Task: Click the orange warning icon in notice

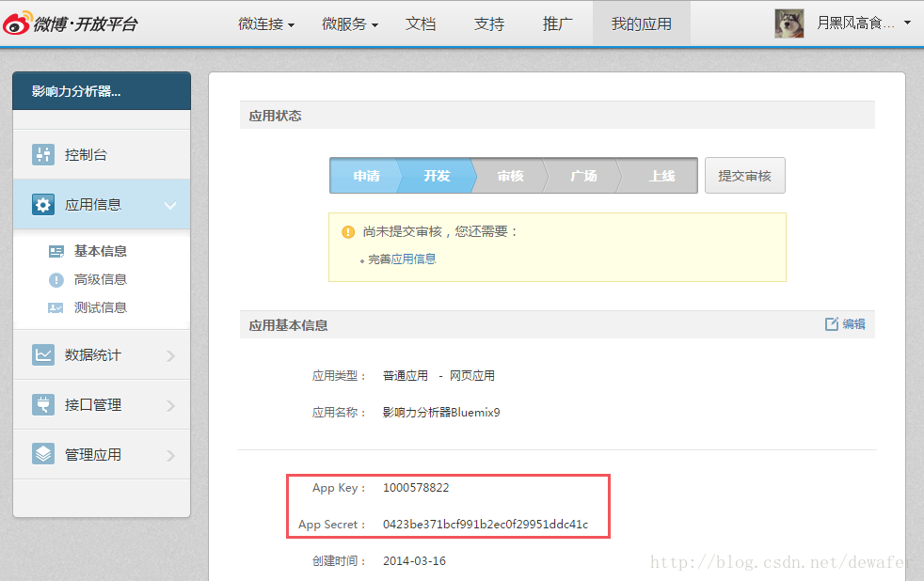Action: [x=348, y=232]
